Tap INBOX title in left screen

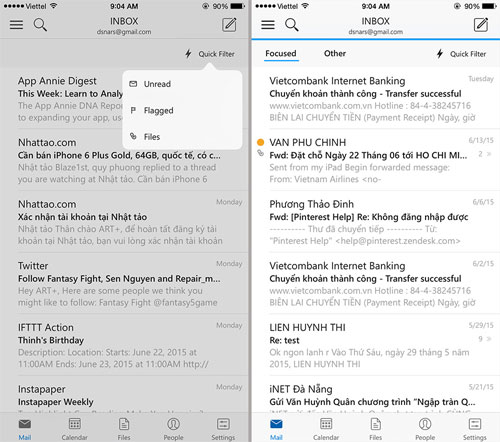(124, 21)
